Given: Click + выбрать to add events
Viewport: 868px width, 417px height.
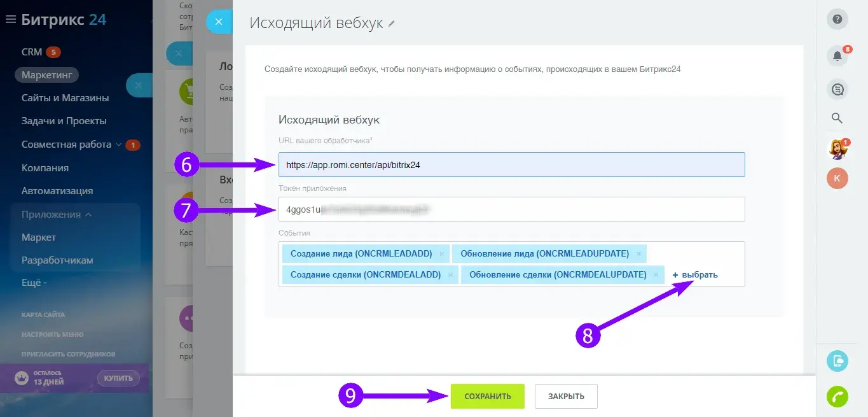Looking at the screenshot, I should coord(695,275).
